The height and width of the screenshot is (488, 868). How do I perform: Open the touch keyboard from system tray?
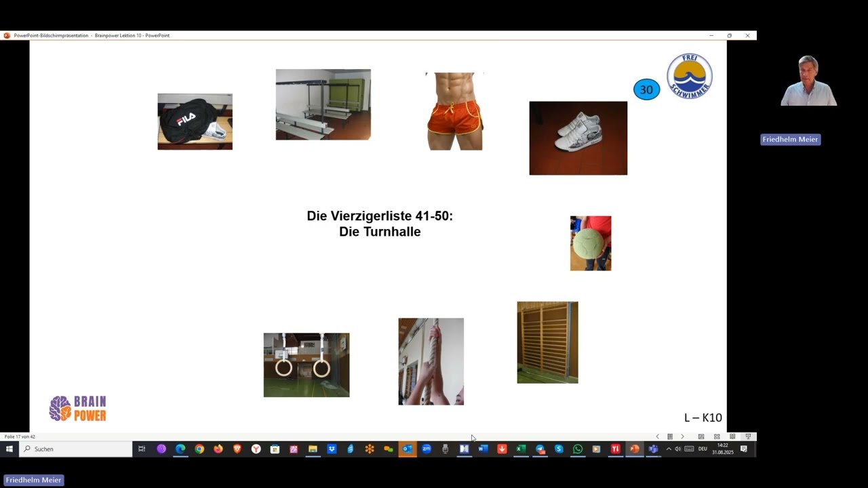pos(689,449)
